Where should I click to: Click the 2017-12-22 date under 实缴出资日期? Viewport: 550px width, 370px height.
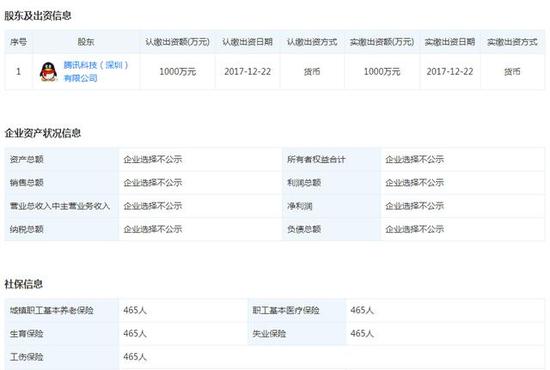click(x=450, y=72)
